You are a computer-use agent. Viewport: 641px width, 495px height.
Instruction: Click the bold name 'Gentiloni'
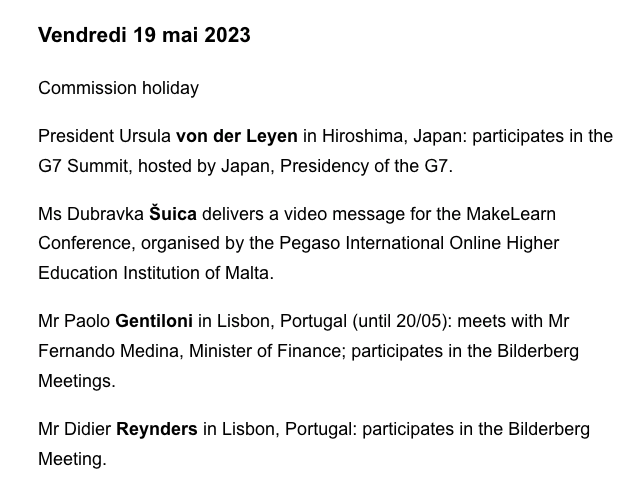coord(154,321)
